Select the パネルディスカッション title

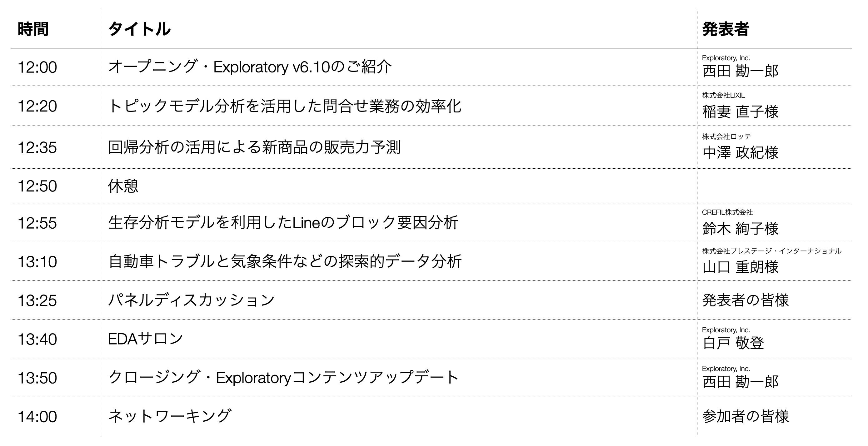click(x=192, y=300)
